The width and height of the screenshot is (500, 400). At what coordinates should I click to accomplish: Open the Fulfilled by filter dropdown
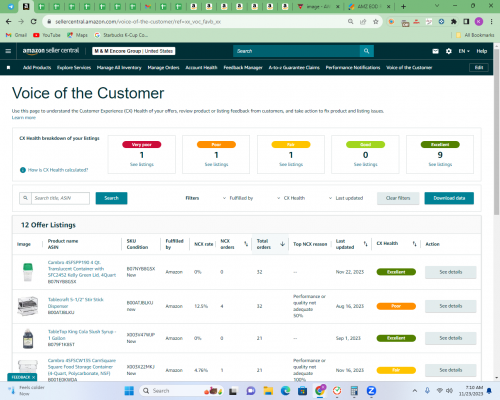[x=238, y=198]
